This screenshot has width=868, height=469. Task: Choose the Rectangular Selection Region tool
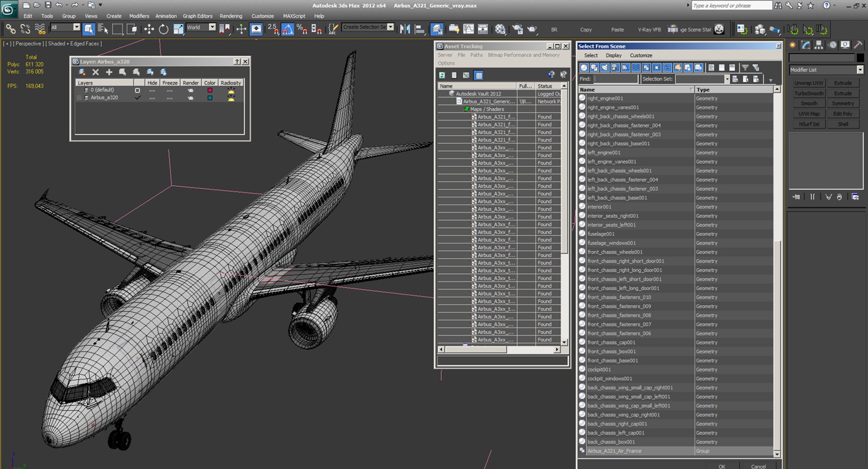point(118,29)
